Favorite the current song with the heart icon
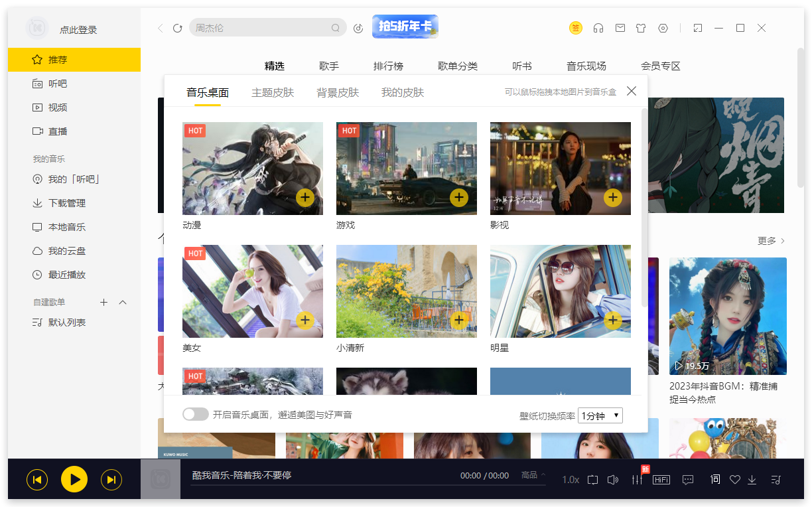This screenshot has width=812, height=507. pyautogui.click(x=736, y=479)
